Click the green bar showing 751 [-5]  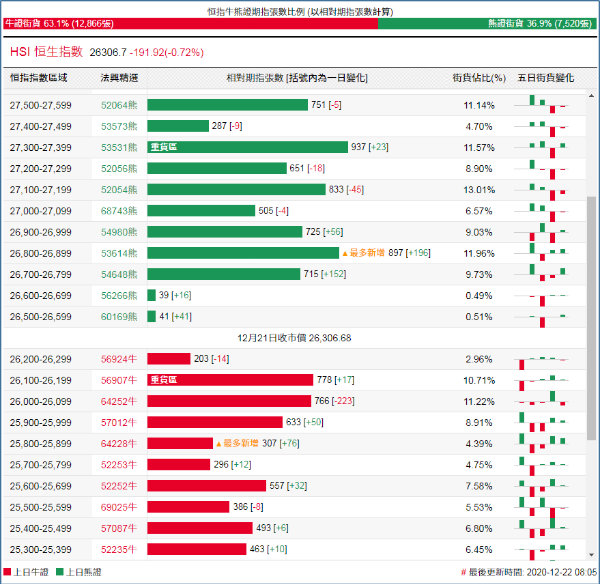click(x=227, y=105)
